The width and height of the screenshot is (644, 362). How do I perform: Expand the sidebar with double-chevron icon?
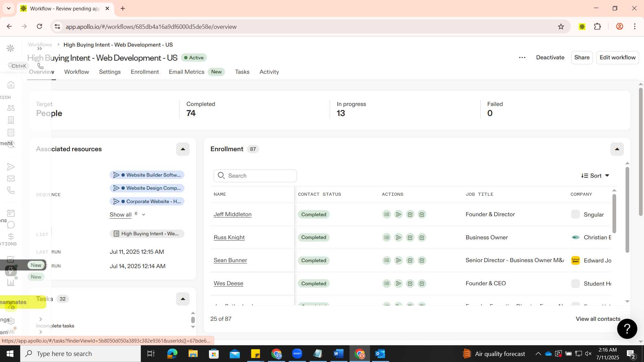(x=40, y=49)
